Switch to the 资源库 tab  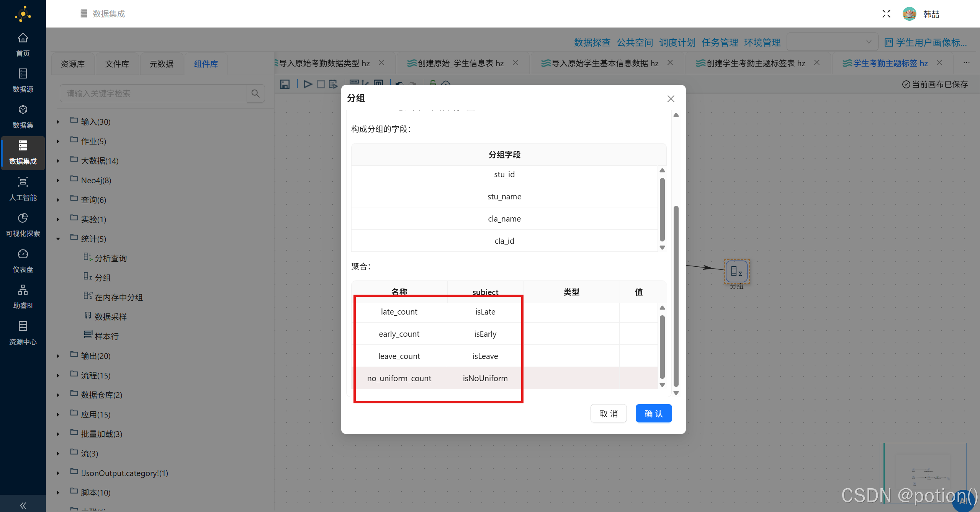coord(73,64)
